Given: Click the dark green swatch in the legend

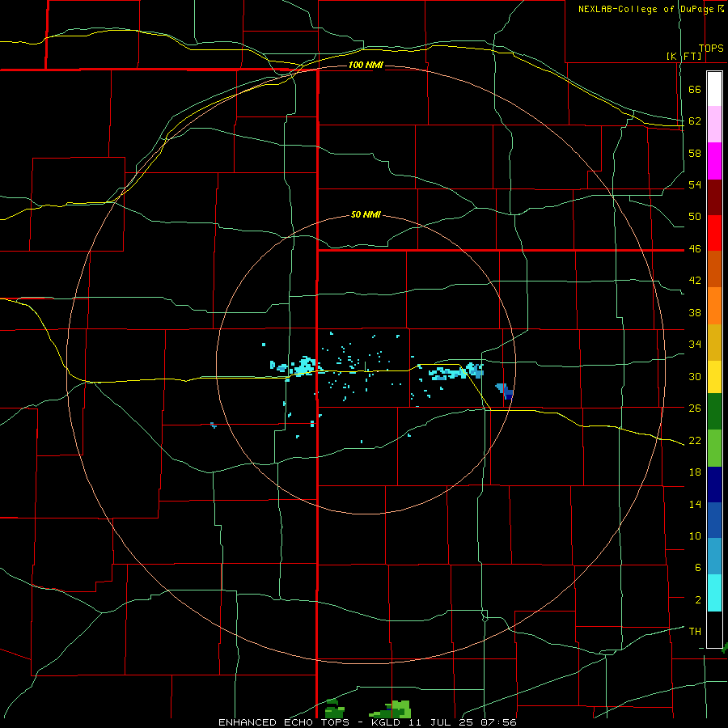Looking at the screenshot, I should coord(714,412).
